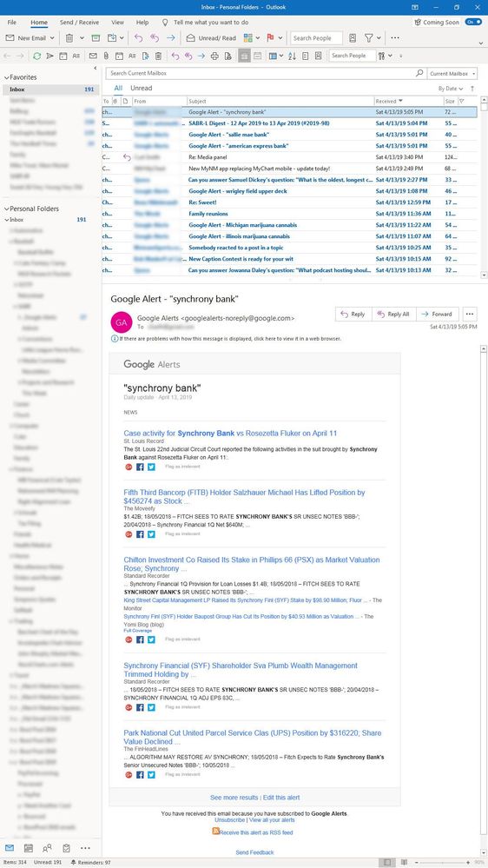Viewport: 488px width, 868px height.
Task: Click the sort A-Z icon in quick toolbar
Action: [292, 56]
